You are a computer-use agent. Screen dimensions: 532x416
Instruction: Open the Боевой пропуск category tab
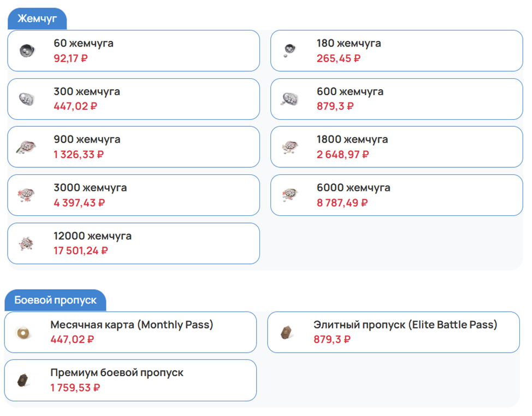pos(55,300)
